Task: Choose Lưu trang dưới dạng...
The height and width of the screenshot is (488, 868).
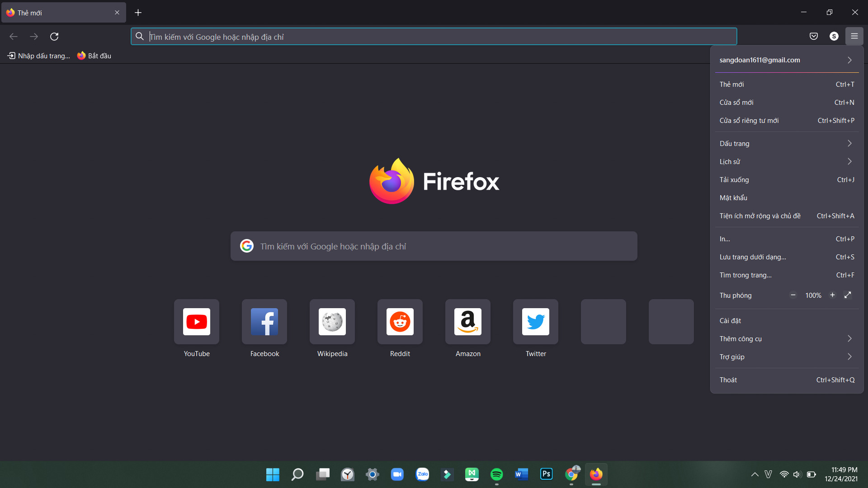Action: click(787, 257)
